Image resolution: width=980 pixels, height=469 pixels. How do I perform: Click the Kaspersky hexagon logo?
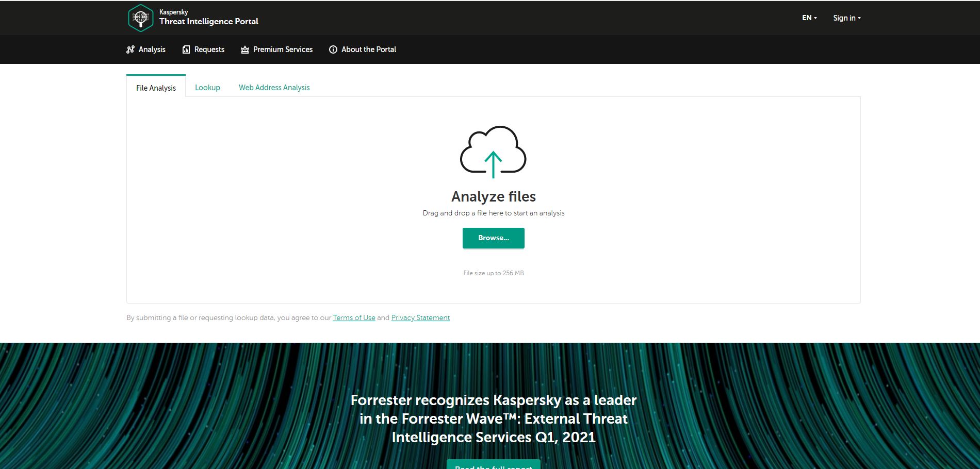tap(140, 18)
